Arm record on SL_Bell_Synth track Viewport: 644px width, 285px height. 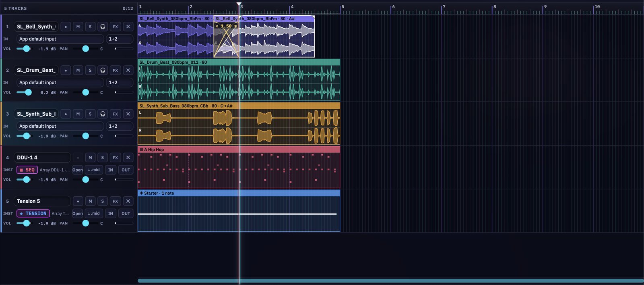click(x=66, y=27)
